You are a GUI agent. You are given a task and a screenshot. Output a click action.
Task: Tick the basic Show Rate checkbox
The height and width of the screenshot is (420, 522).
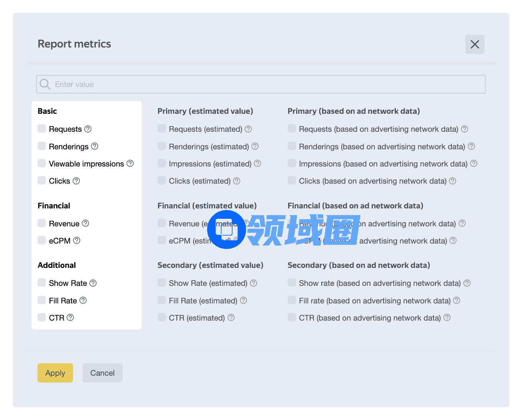[42, 283]
